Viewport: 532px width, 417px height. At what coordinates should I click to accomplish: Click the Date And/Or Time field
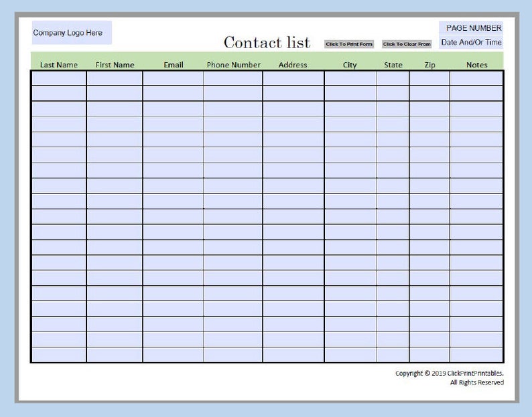(471, 42)
